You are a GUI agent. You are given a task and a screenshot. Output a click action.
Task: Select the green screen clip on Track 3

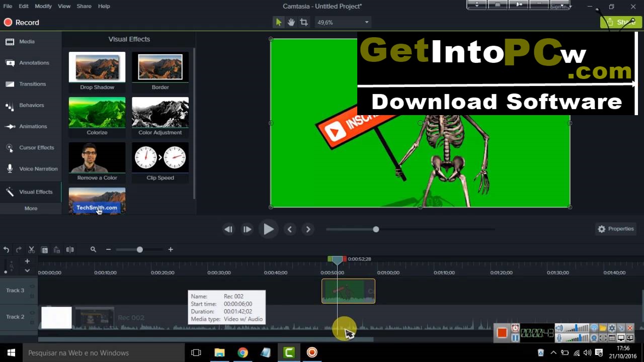[x=348, y=291]
